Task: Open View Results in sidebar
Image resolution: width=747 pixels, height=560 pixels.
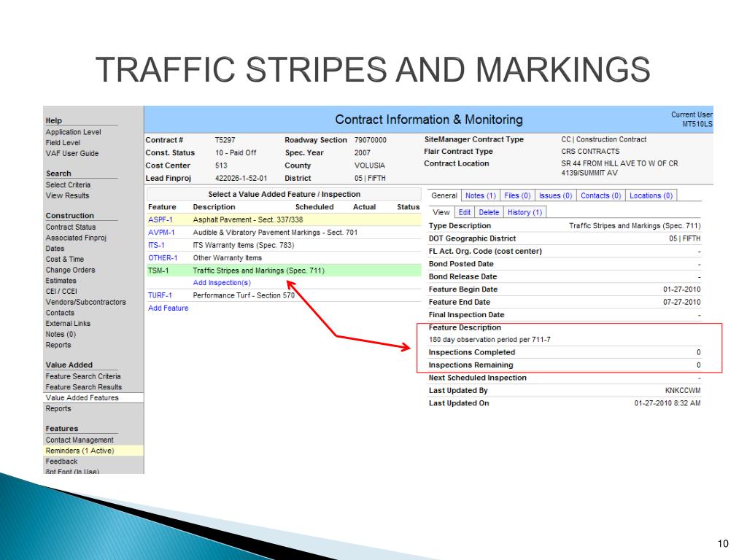Action: (67, 195)
